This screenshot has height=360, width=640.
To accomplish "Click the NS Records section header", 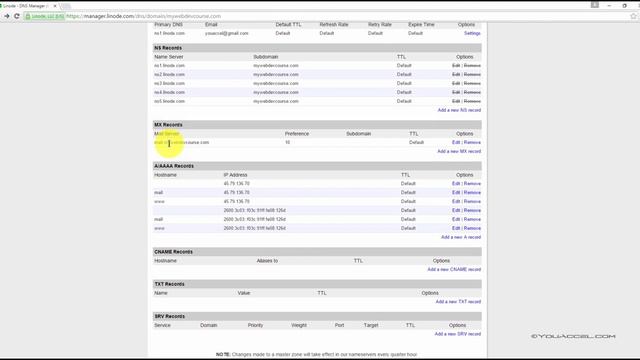I will point(317,48).
